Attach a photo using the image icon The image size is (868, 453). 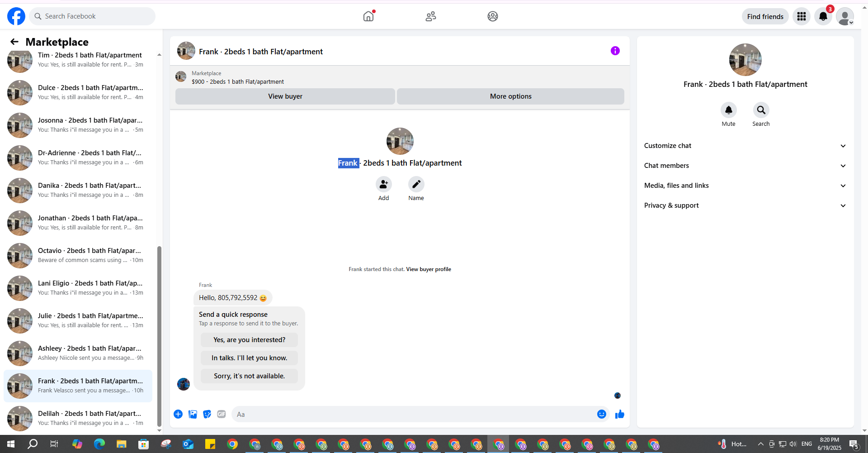193,414
